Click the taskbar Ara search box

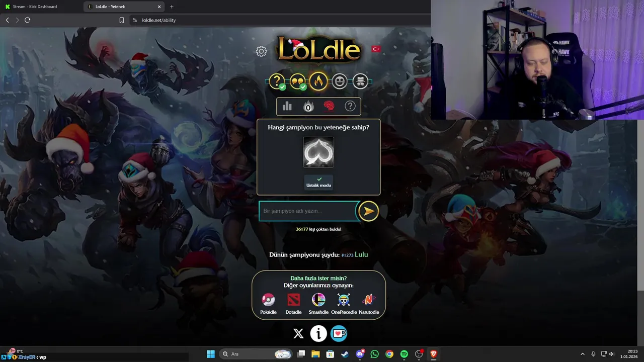[x=256, y=354]
